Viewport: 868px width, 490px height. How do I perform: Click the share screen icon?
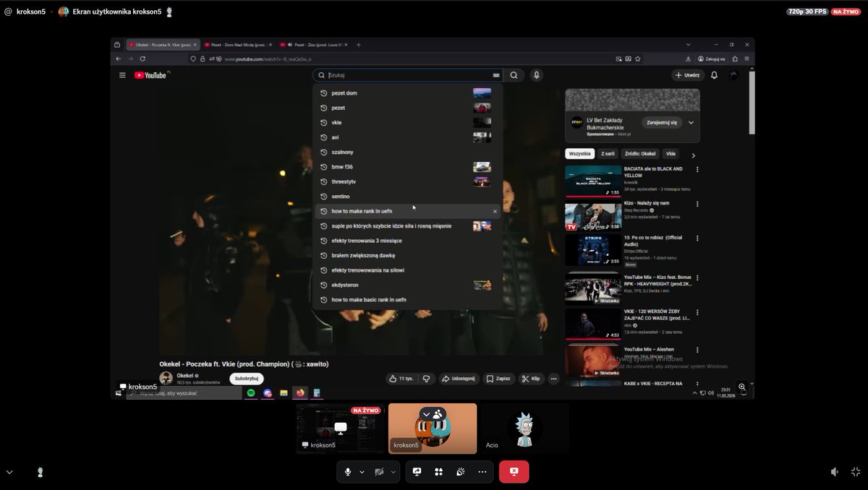click(x=417, y=472)
